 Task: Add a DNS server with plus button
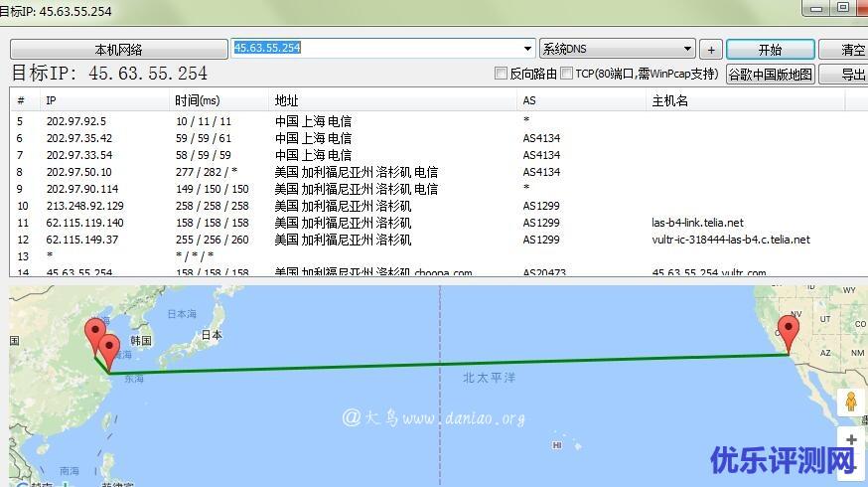click(711, 50)
